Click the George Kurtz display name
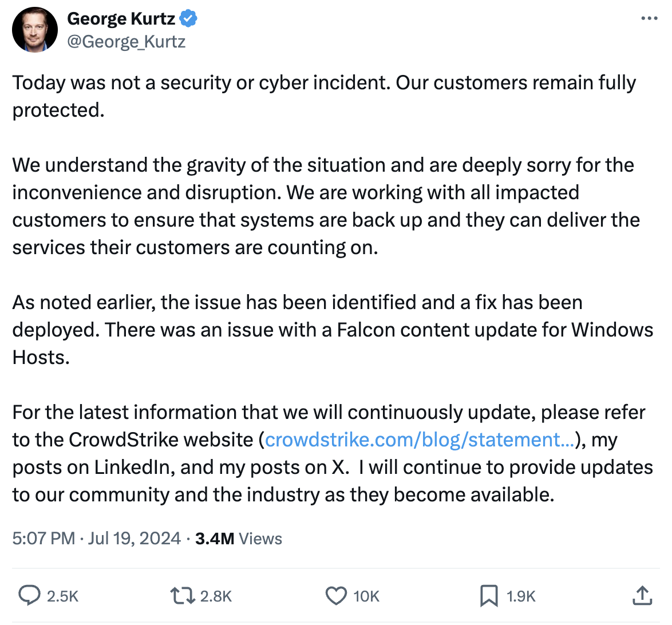This screenshot has height=625, width=672. click(x=121, y=19)
